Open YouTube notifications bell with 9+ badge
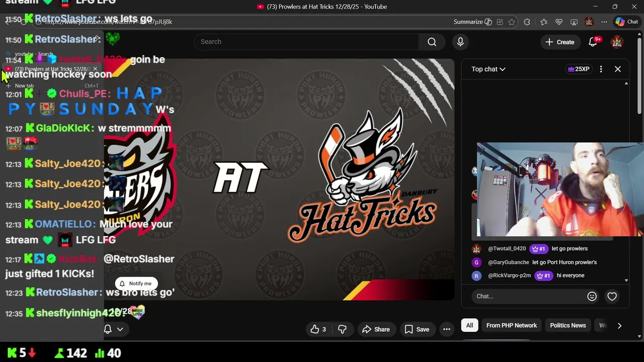Viewport: 644px width, 362px height. point(593,42)
